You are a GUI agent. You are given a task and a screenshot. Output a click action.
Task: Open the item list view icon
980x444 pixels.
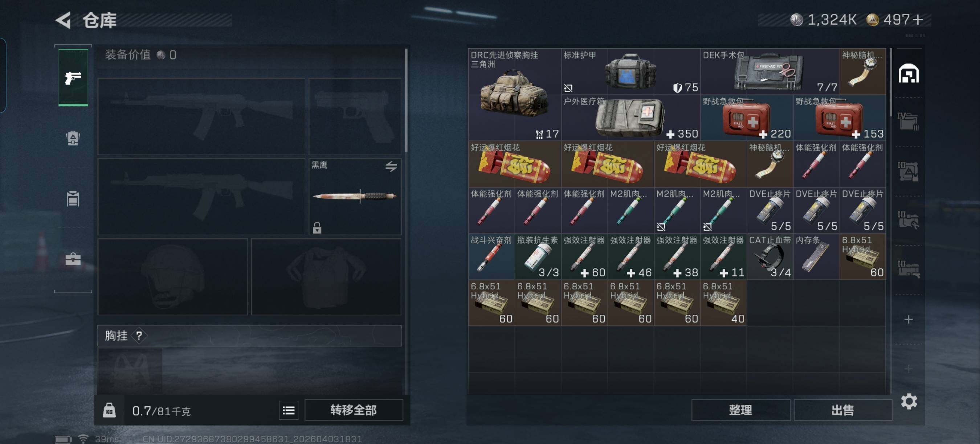[288, 410]
